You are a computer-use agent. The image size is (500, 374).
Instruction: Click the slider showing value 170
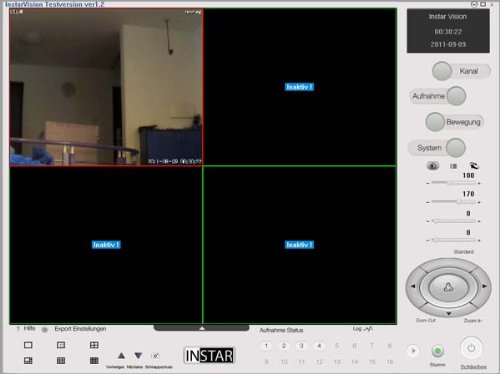[453, 202]
